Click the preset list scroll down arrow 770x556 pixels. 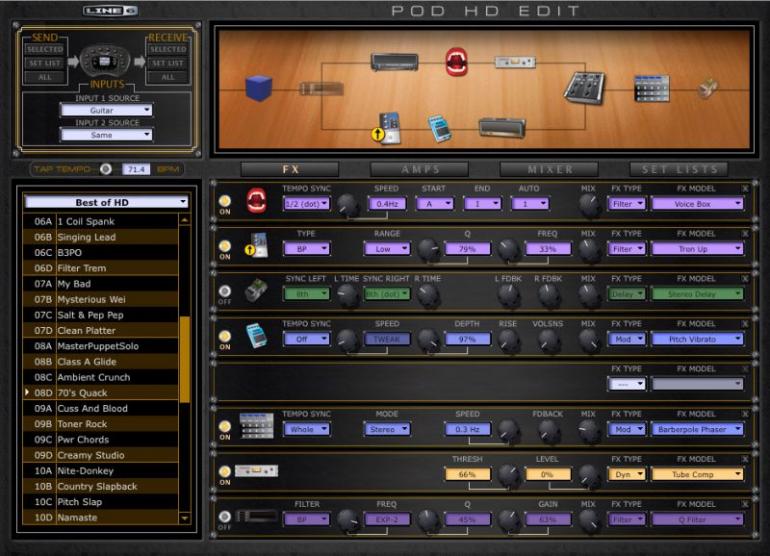[x=185, y=518]
